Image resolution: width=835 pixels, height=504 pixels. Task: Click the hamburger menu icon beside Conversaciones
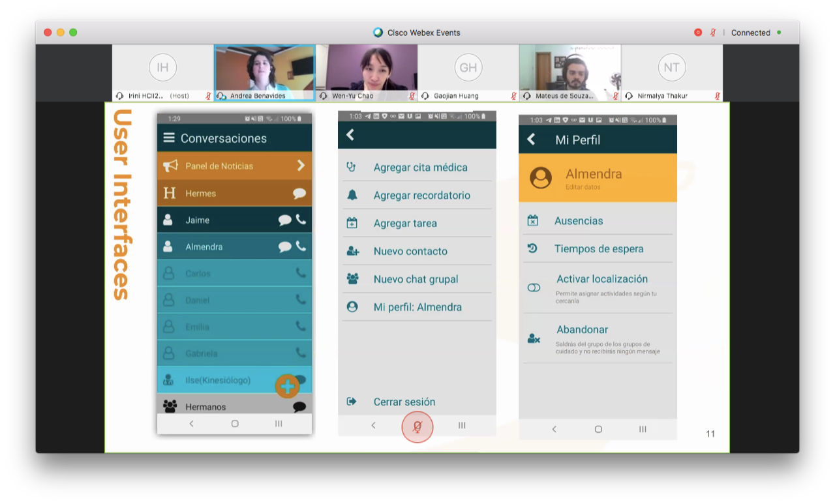pos(169,138)
